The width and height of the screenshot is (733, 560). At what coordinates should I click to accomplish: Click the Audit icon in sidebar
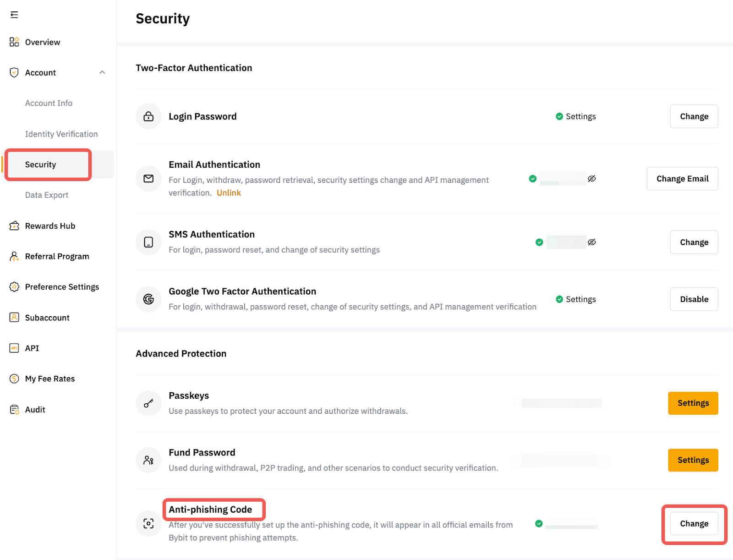(14, 410)
